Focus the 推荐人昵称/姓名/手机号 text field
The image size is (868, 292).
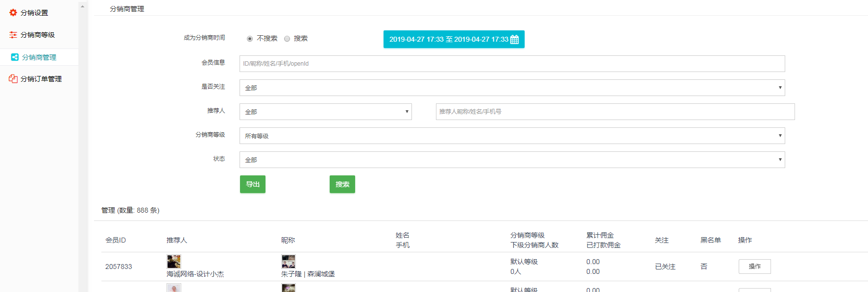click(x=615, y=112)
